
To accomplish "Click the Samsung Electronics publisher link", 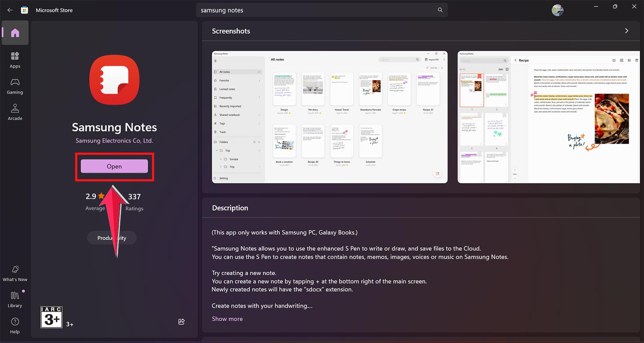I will (114, 141).
